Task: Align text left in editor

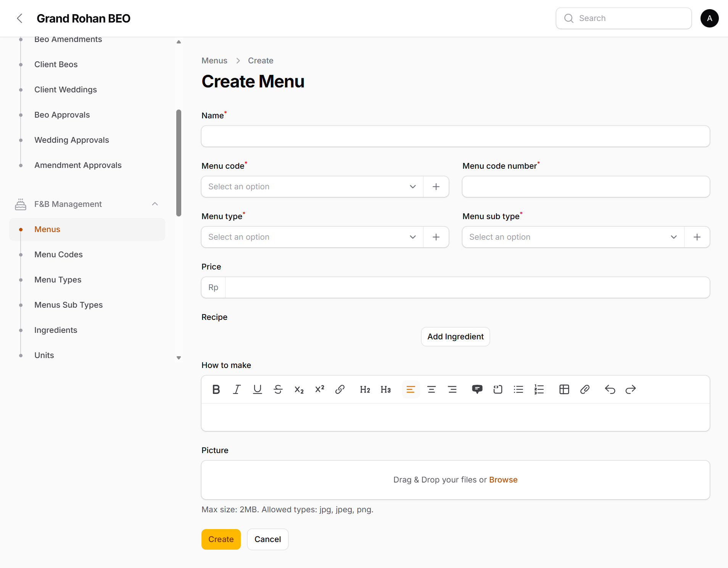Action: click(411, 389)
